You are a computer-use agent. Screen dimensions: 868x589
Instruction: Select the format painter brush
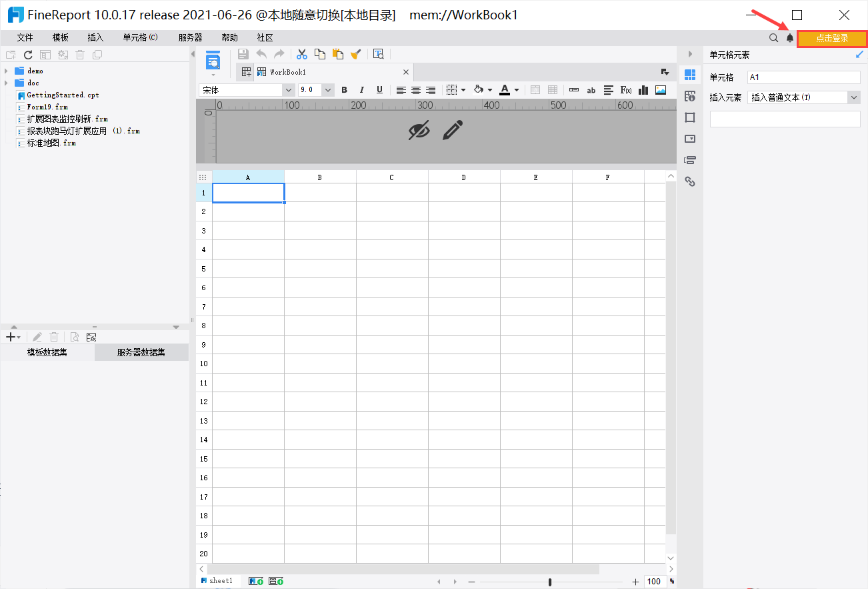pyautogui.click(x=356, y=55)
